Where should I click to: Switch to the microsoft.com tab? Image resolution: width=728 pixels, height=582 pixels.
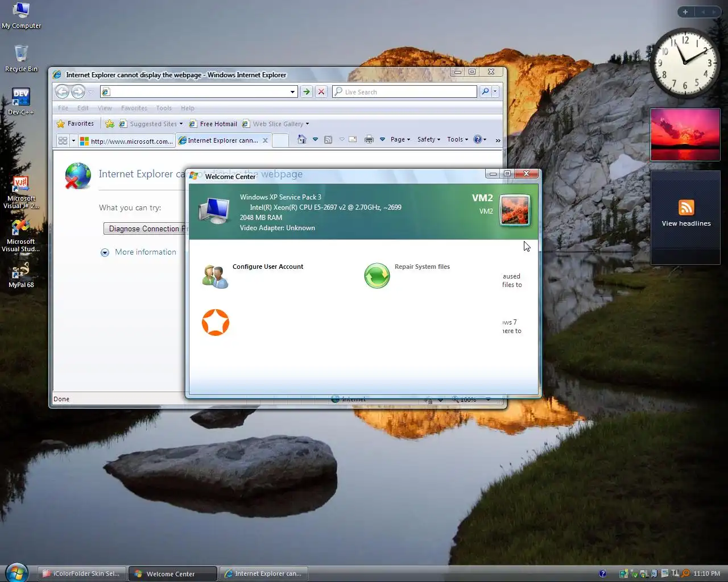(x=126, y=141)
